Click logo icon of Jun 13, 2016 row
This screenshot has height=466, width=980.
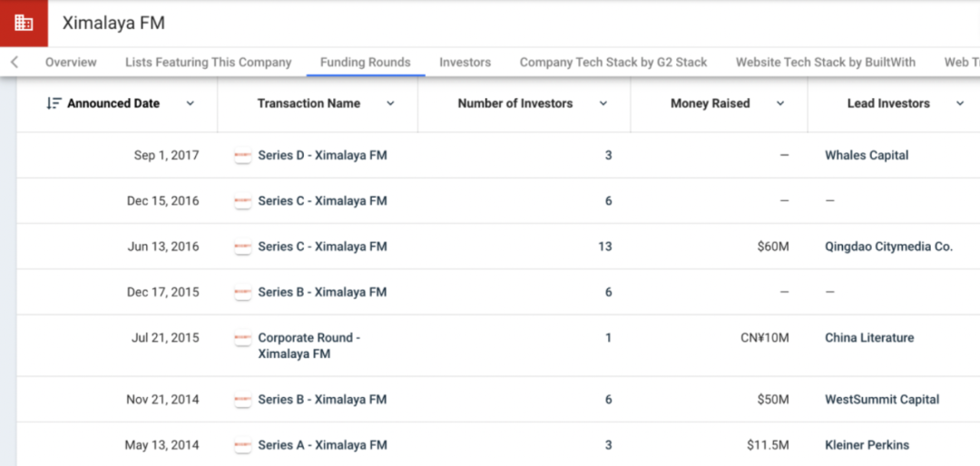pyautogui.click(x=242, y=247)
